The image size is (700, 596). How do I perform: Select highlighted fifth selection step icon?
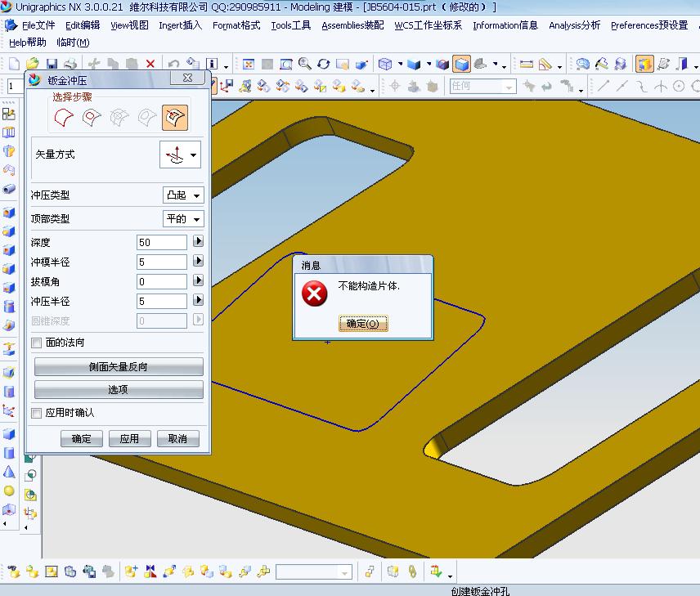tap(174, 118)
